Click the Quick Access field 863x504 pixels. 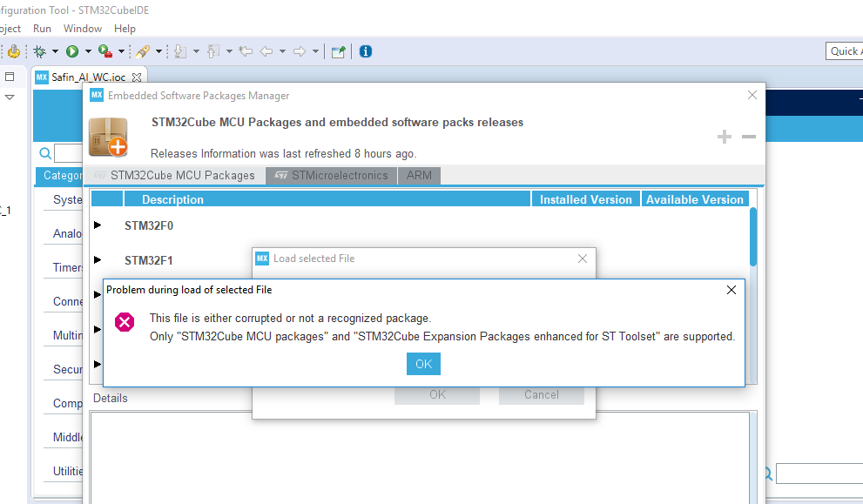pos(845,51)
